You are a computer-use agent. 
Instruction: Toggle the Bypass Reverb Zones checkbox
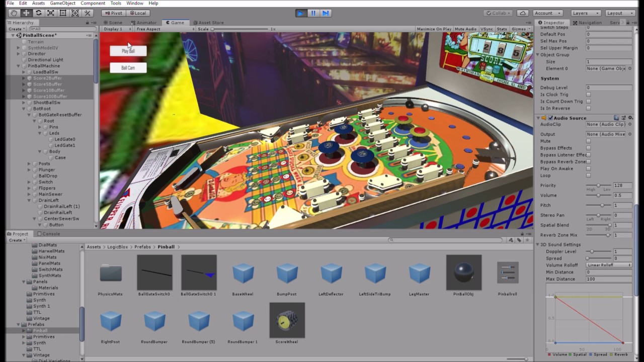[588, 162]
